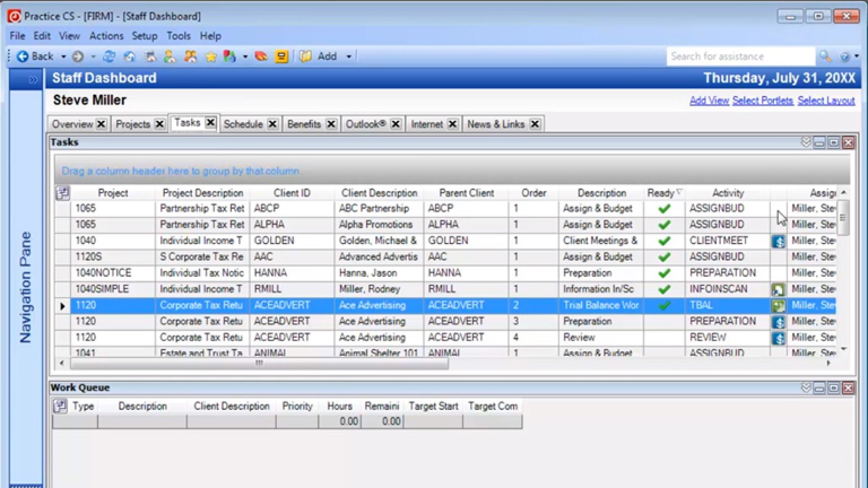Open the application icon on INFOINSCAN row
The width and height of the screenshot is (868, 488).
click(x=778, y=290)
